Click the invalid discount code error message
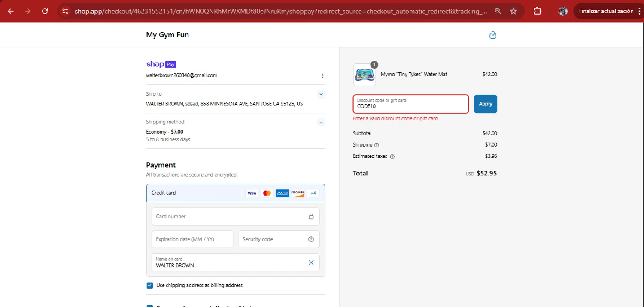644x307 pixels. (x=395, y=119)
